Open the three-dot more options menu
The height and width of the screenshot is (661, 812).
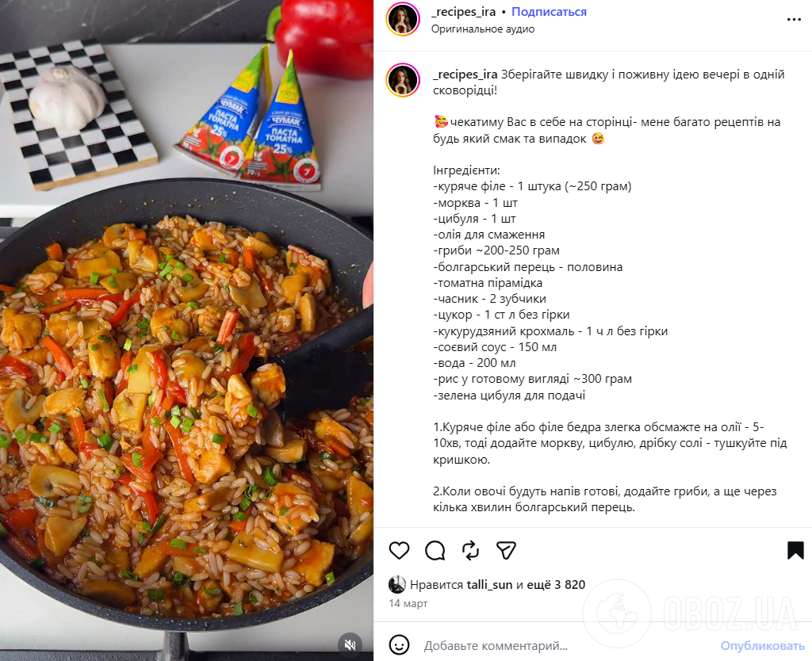pyautogui.click(x=794, y=20)
